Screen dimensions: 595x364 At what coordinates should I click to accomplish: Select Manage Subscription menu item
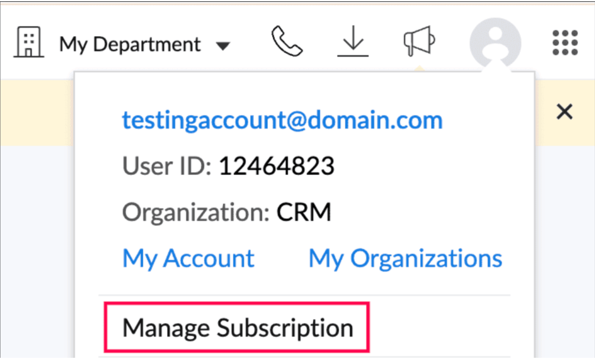238,328
